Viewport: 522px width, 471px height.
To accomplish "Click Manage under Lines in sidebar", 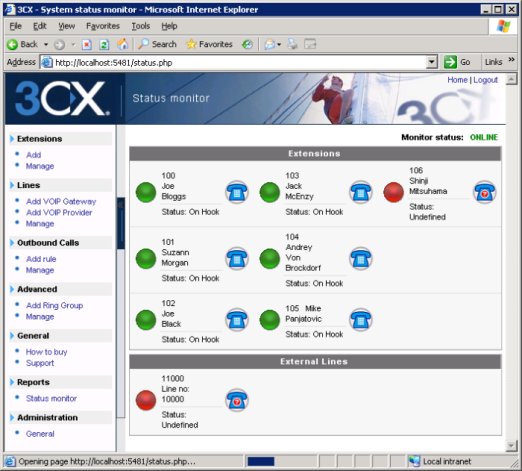I will coord(40,224).
